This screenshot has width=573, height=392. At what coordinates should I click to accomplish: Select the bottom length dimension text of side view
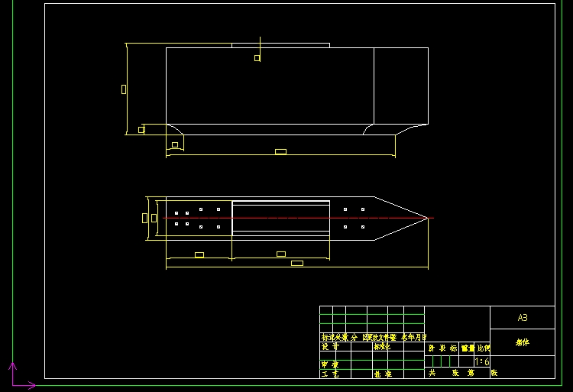280,151
